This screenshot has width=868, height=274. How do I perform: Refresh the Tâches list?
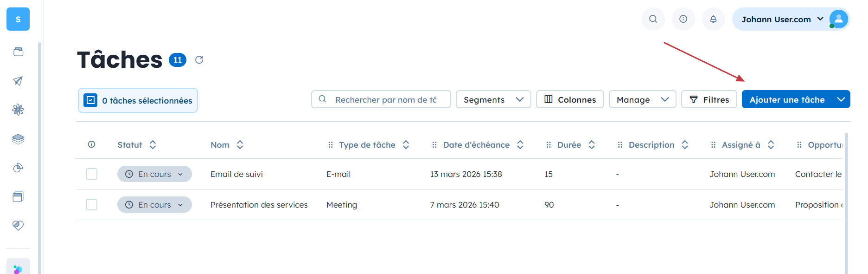[199, 60]
